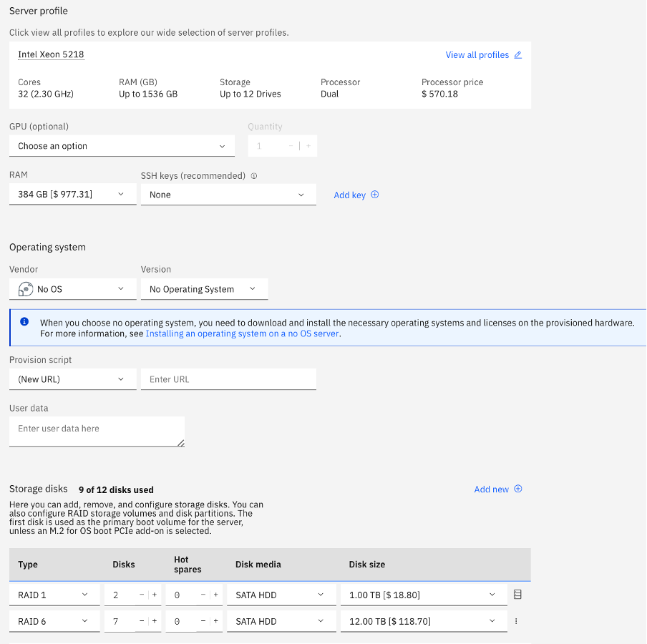Screen dimensions: 647x644
Task: Select the Version dropdown showing No Operating System
Action: [x=204, y=289]
